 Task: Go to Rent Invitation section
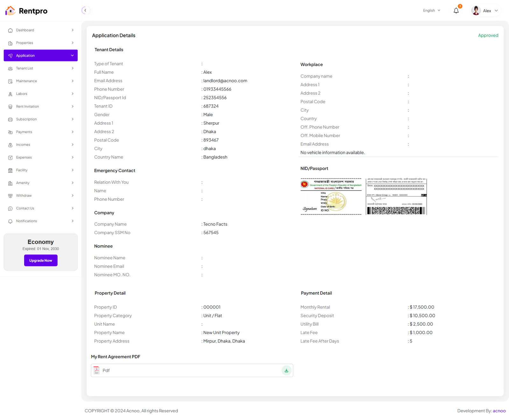27,107
